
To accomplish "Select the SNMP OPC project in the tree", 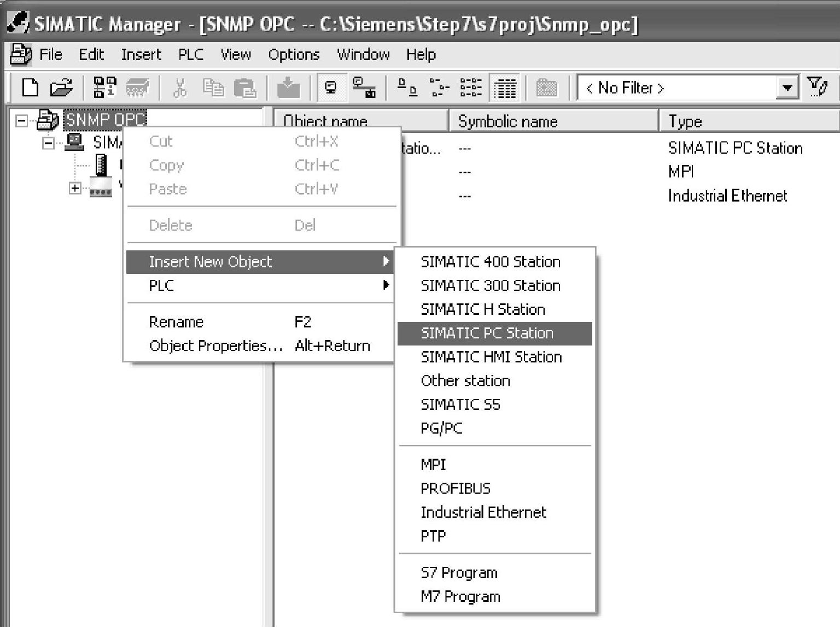I will (x=106, y=120).
